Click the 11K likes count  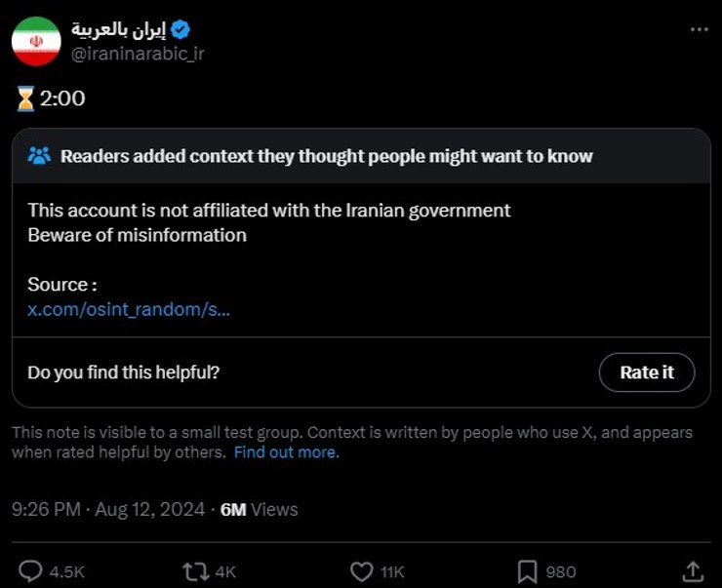[392, 571]
